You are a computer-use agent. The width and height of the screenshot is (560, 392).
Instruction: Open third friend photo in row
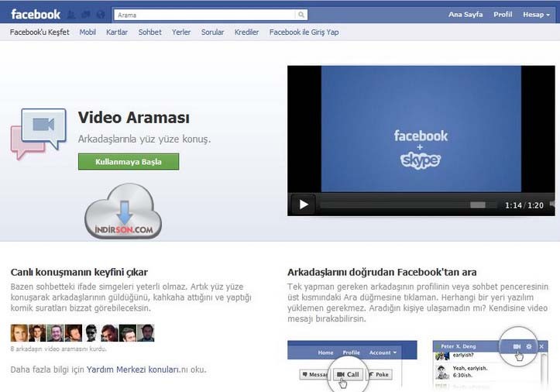tap(55, 333)
